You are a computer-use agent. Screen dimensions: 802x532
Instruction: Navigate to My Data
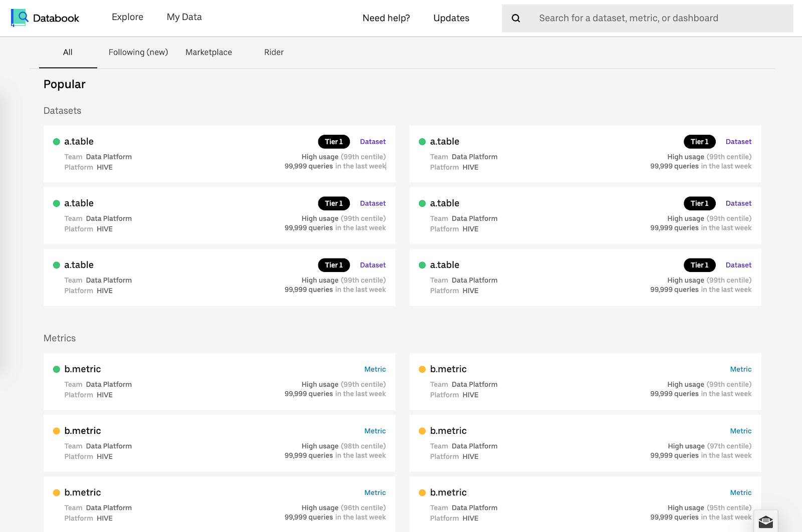coord(184,17)
